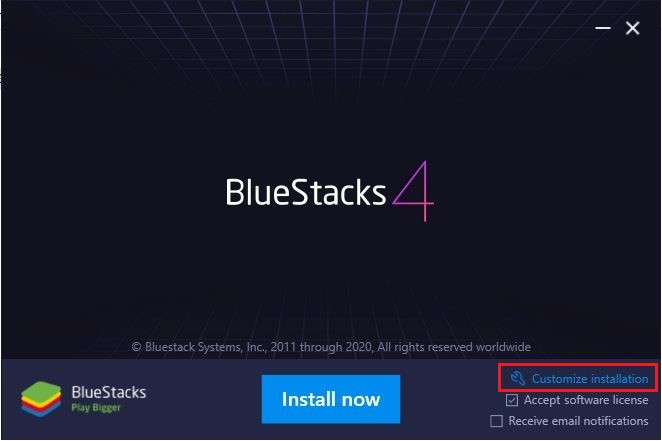The width and height of the screenshot is (662, 441).
Task: Click the Install now button
Action: [331, 399]
